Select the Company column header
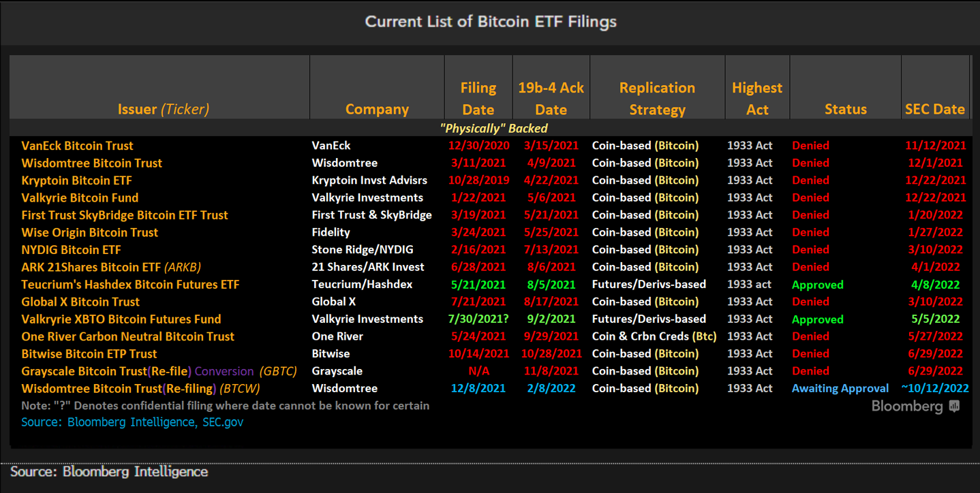 pos(377,110)
